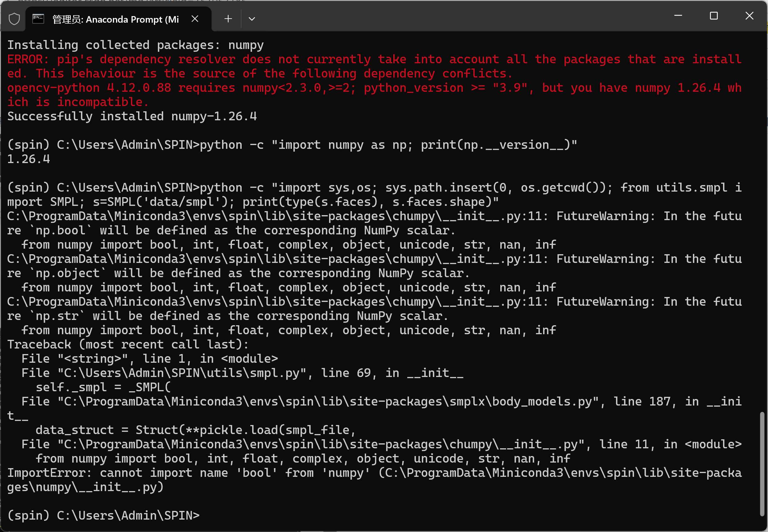Minimize the terminal window
The width and height of the screenshot is (768, 532).
[678, 16]
